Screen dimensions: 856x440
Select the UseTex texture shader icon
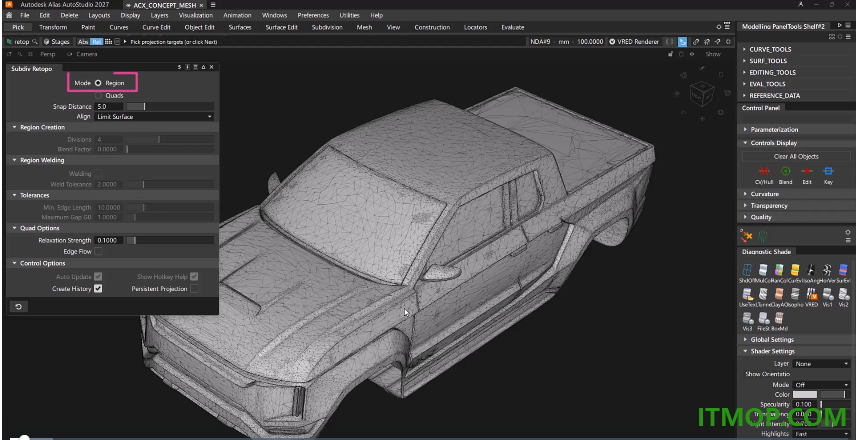click(x=746, y=296)
